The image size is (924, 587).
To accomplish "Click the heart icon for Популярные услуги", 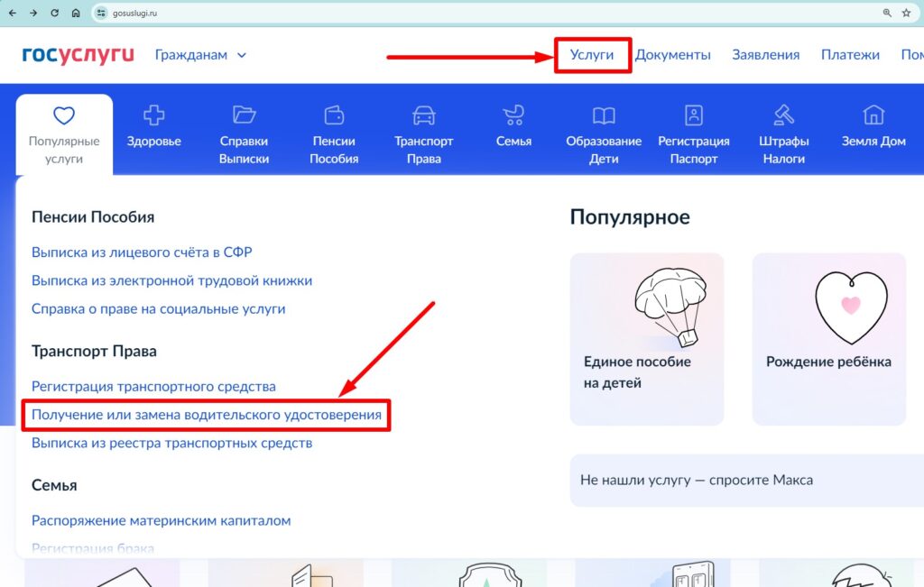I will coord(63,115).
